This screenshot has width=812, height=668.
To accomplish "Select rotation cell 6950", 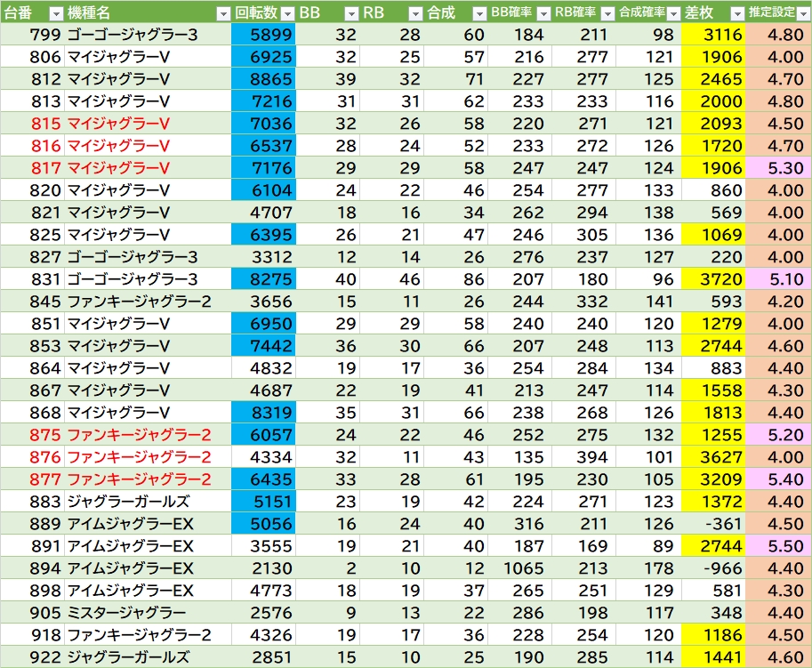I will [x=263, y=324].
